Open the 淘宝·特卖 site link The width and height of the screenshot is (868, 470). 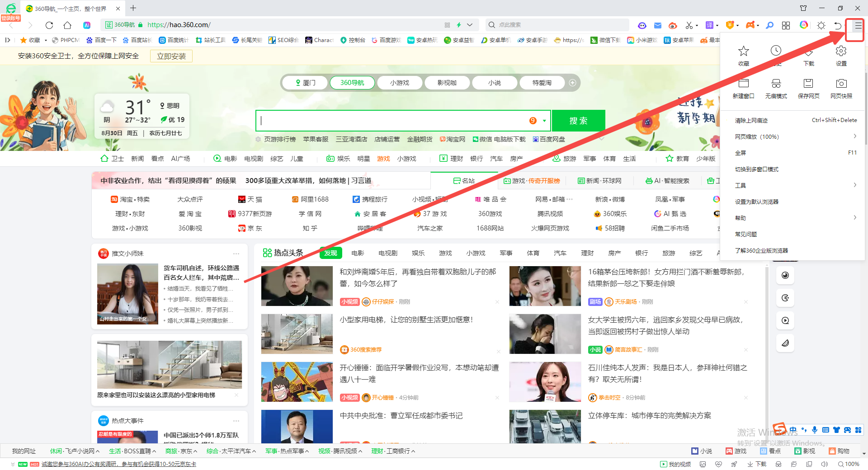point(130,199)
